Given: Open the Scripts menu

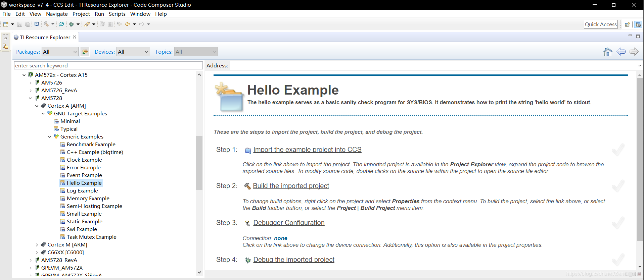Looking at the screenshot, I should click(117, 14).
